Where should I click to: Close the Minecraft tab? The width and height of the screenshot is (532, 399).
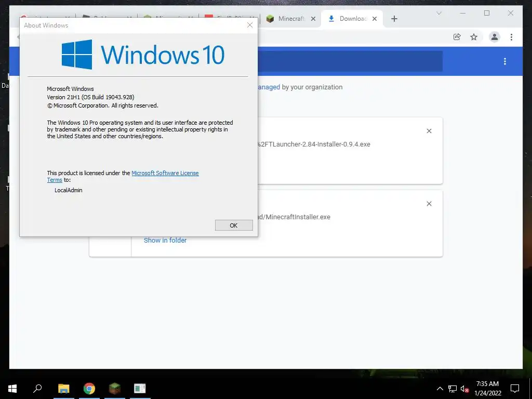tap(313, 19)
